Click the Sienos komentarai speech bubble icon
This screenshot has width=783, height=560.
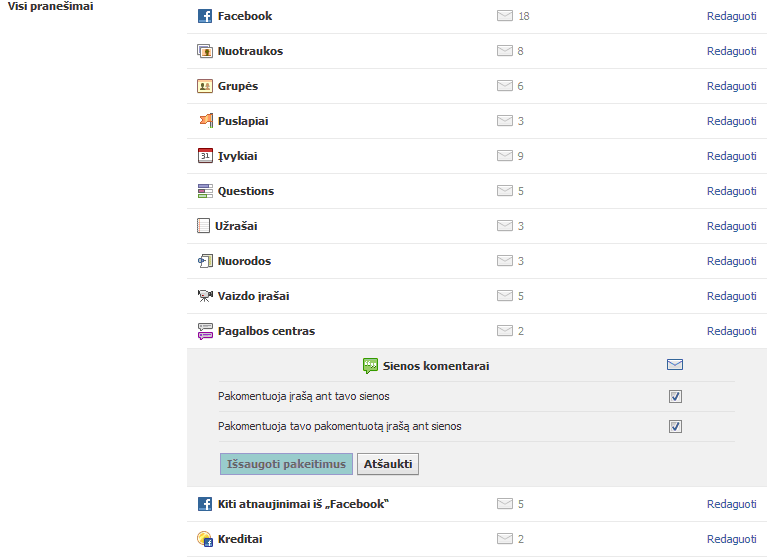pos(370,366)
